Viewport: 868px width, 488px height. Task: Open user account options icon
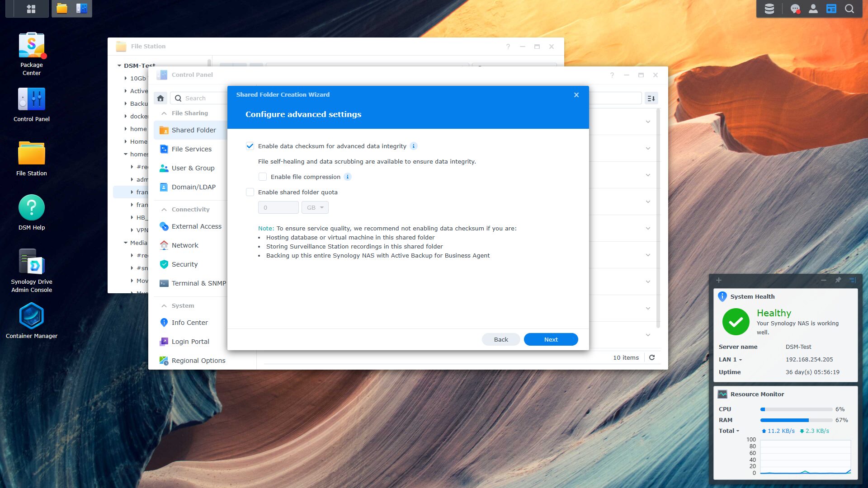tap(813, 9)
